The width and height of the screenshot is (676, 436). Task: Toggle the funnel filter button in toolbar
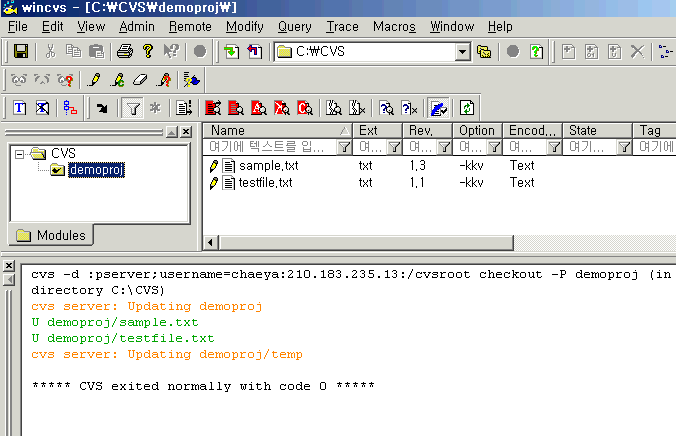[x=131, y=108]
